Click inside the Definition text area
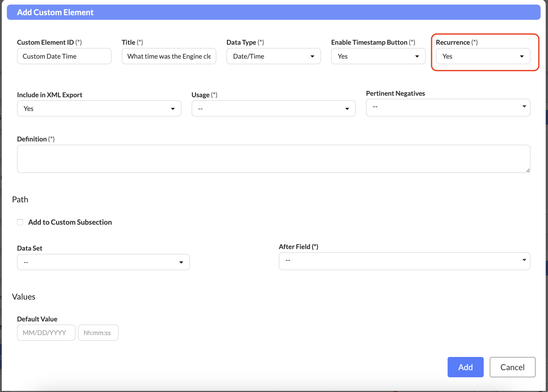Image resolution: width=548 pixels, height=392 pixels. (x=273, y=159)
